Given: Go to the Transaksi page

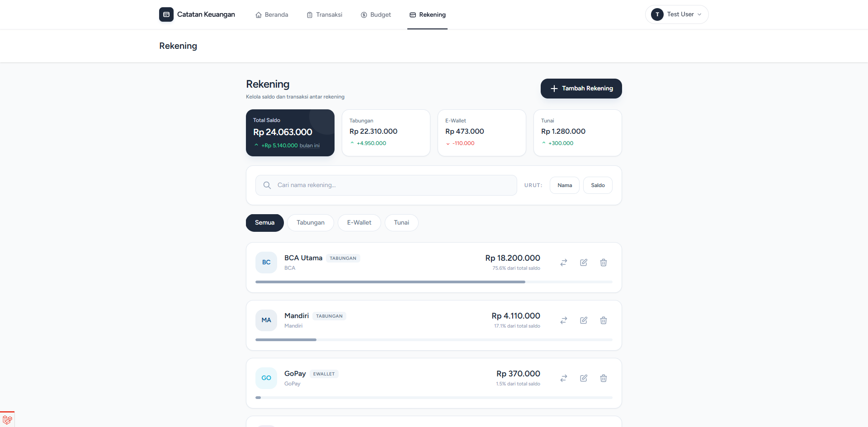Looking at the screenshot, I should (325, 15).
